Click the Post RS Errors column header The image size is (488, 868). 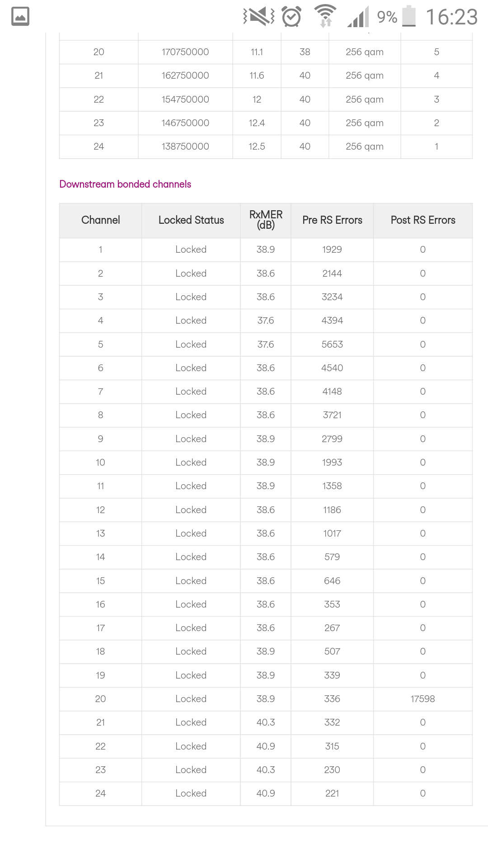423,220
